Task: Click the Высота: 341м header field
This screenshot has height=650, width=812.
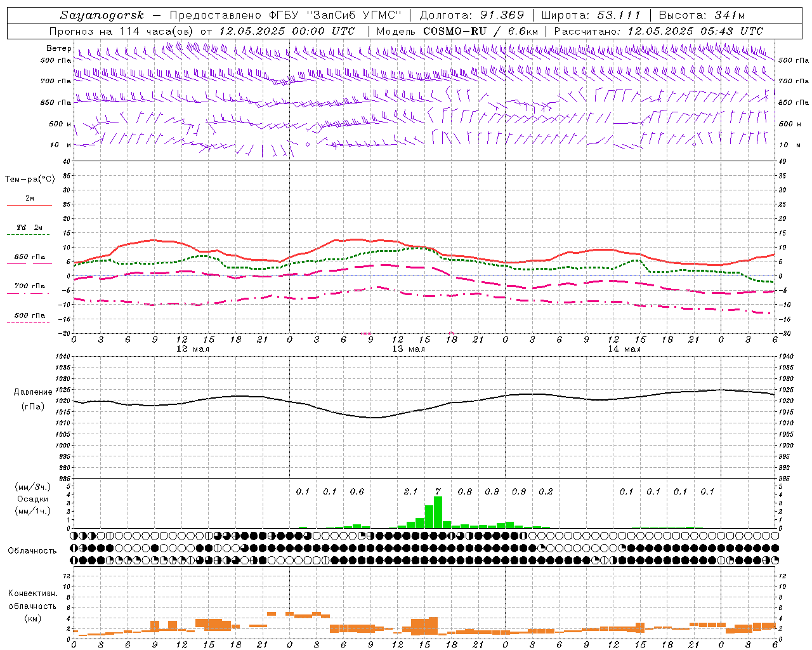Action: pos(702,15)
